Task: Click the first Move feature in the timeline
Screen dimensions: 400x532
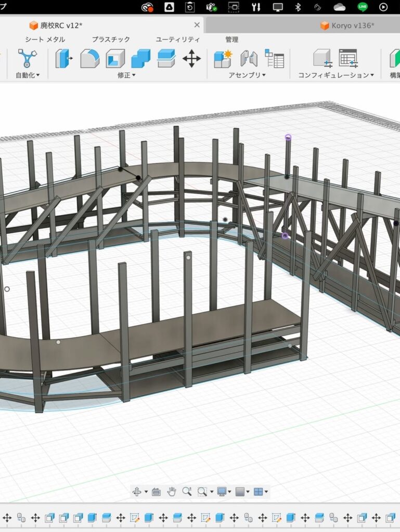Action: click(x=7, y=517)
